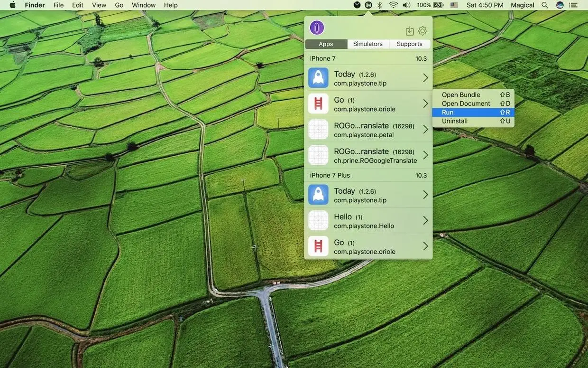The height and width of the screenshot is (368, 588).
Task: Click the purple Oriole app logo
Action: tap(317, 28)
